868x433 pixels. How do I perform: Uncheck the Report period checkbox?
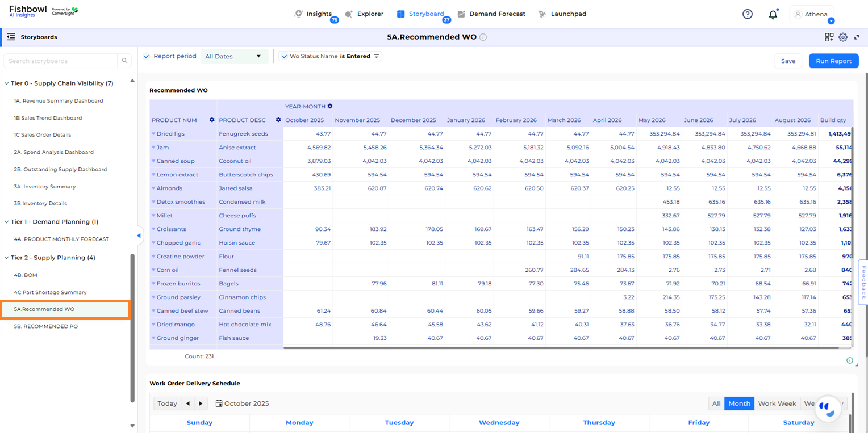[147, 56]
